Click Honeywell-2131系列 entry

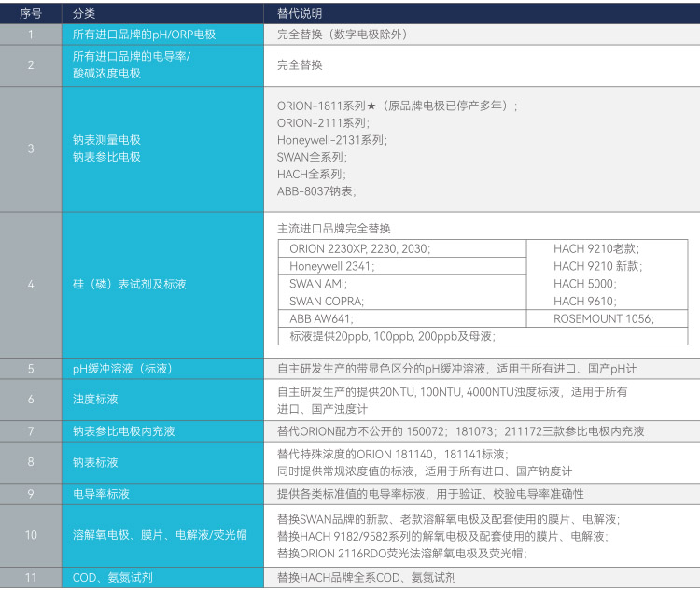pos(332,140)
